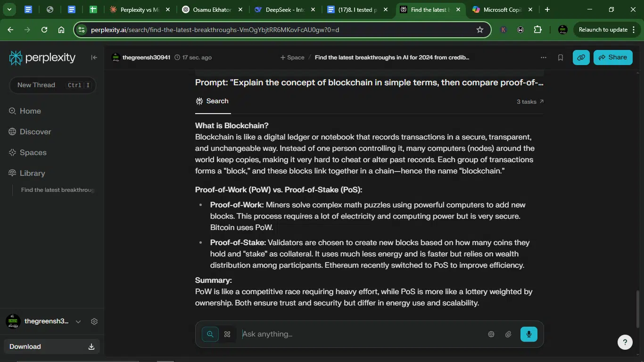Image resolution: width=644 pixels, height=362 pixels.
Task: Open thegreensh30941 profile in thread header
Action: pyautogui.click(x=140, y=58)
